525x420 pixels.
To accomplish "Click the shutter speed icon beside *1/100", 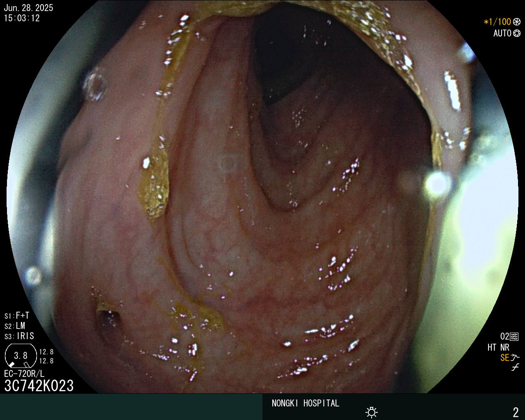I will (x=517, y=22).
